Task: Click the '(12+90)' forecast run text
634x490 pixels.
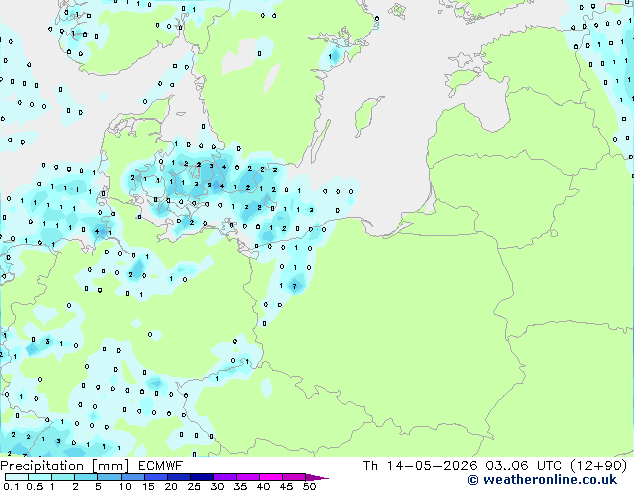Action: [598, 466]
